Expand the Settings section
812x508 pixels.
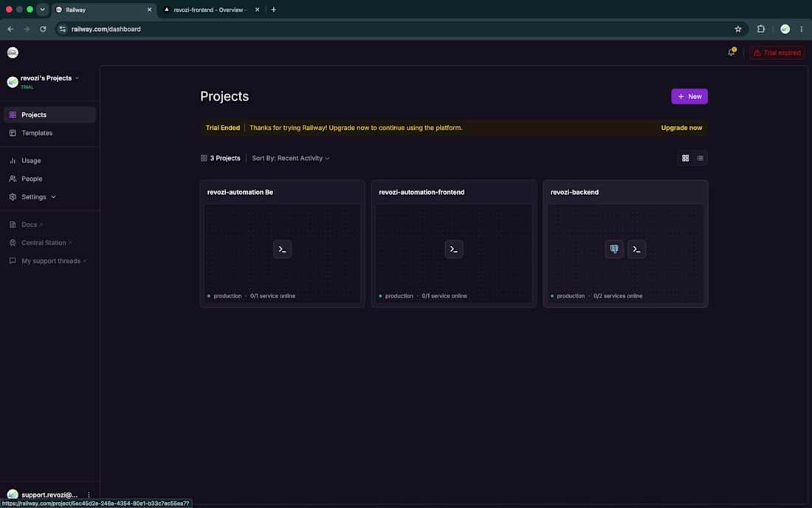(49, 197)
